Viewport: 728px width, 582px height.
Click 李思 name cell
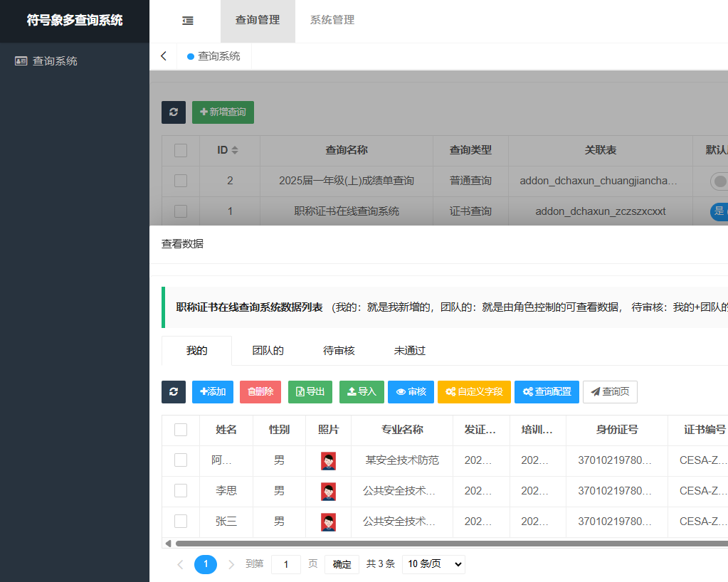pos(226,491)
